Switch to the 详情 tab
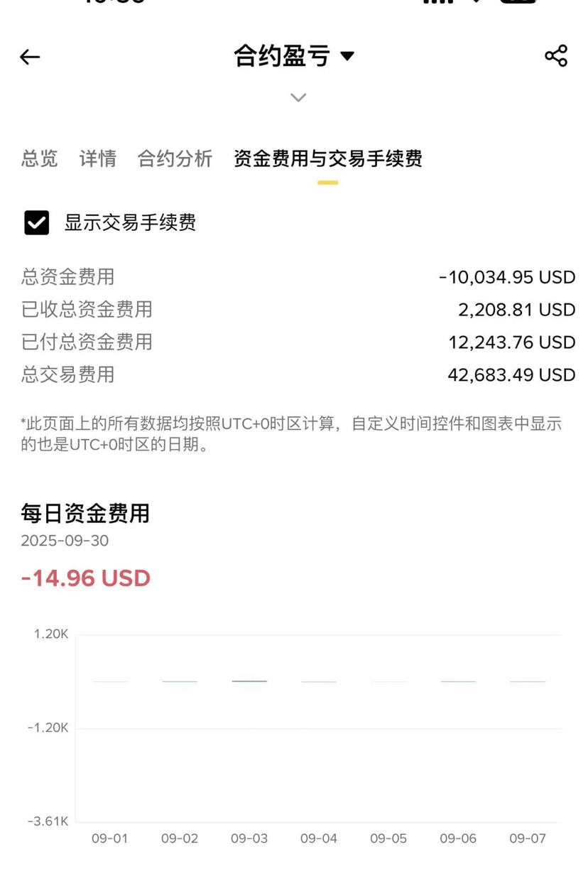The width and height of the screenshot is (588, 886). point(98,158)
